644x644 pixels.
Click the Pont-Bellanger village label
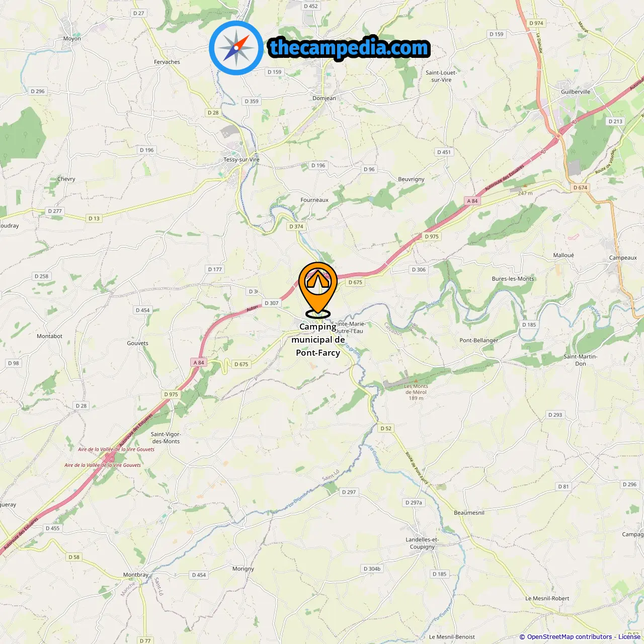478,340
